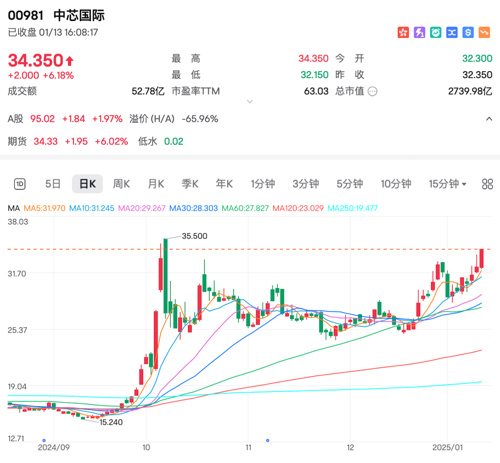500x463 pixels.
Task: Click the blue dollar-sign icon
Action: pyautogui.click(x=468, y=32)
